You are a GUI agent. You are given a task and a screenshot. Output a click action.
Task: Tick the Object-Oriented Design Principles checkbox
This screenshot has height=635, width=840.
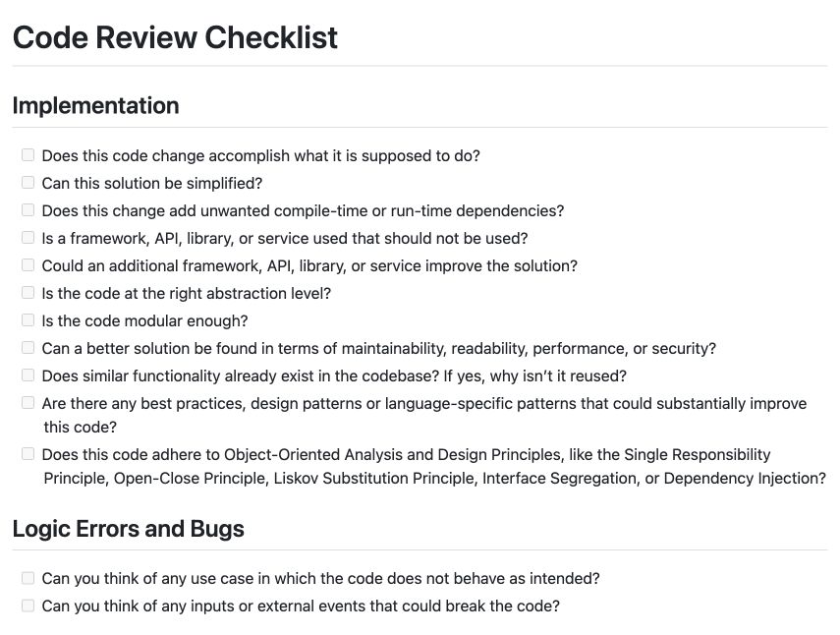pos(28,453)
